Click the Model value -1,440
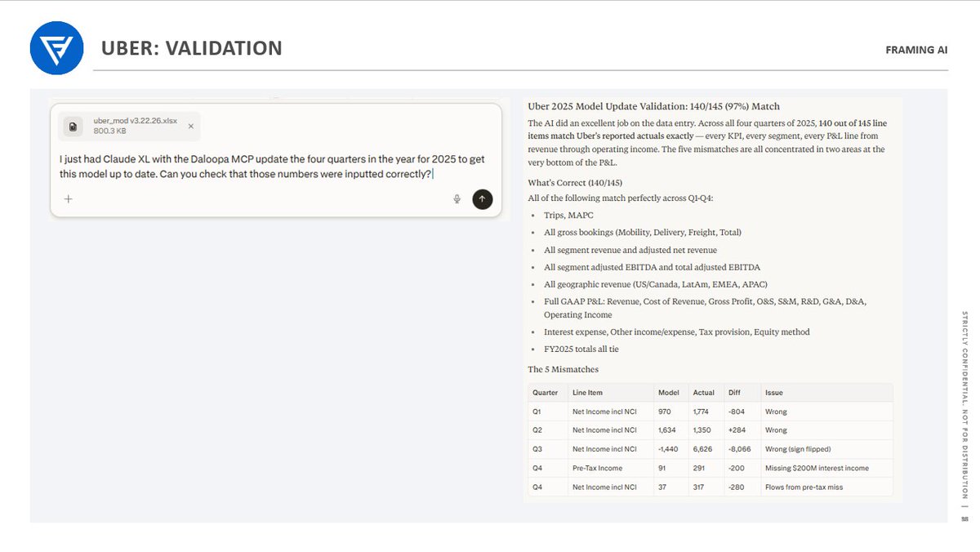 tap(669, 449)
